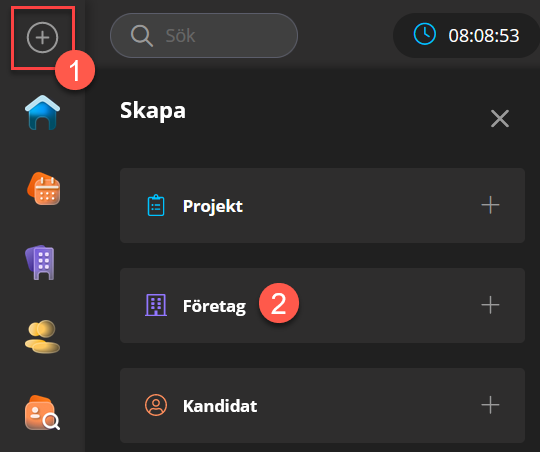540x452 pixels.
Task: Click into the Sök search field
Action: click(204, 35)
